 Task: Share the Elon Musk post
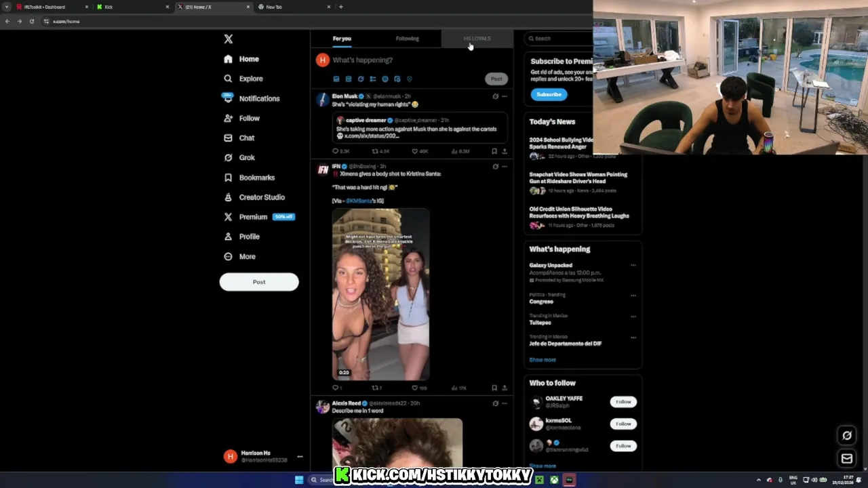(x=505, y=151)
